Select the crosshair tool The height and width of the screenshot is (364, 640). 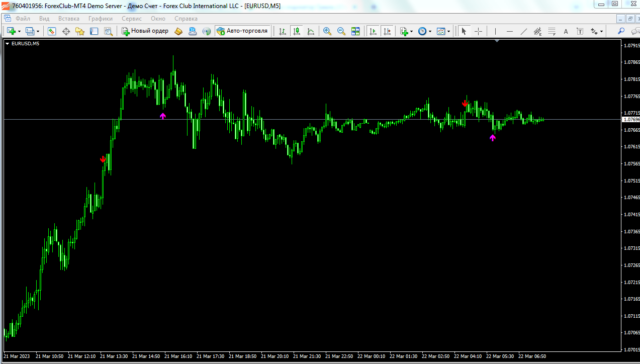coord(478,31)
